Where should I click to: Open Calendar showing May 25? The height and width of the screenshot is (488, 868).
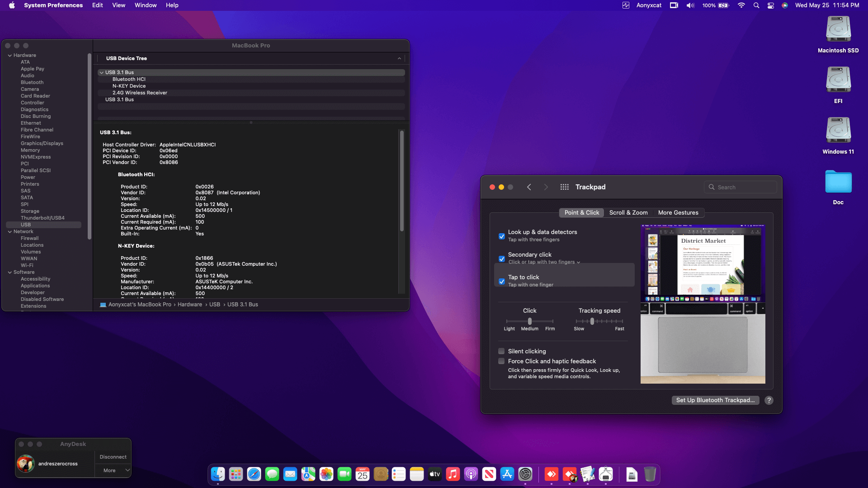[x=363, y=474]
